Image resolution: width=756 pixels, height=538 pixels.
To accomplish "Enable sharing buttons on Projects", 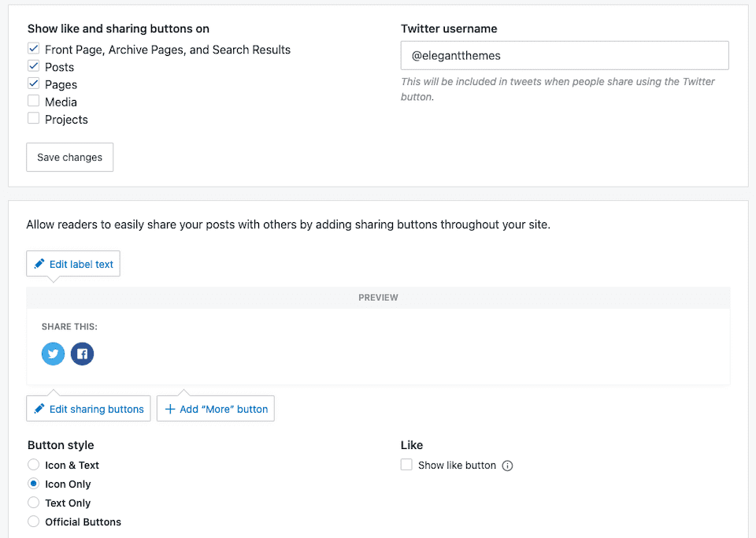I will click(x=33, y=119).
